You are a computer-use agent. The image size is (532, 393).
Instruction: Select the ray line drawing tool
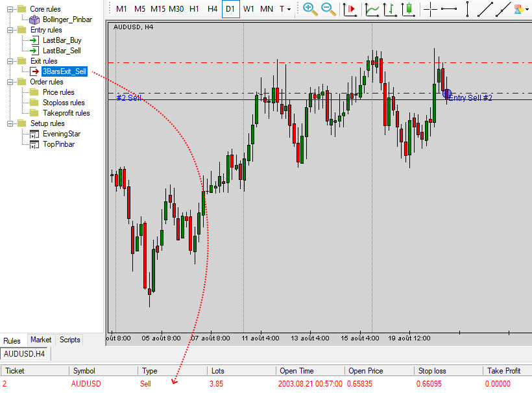503,9
